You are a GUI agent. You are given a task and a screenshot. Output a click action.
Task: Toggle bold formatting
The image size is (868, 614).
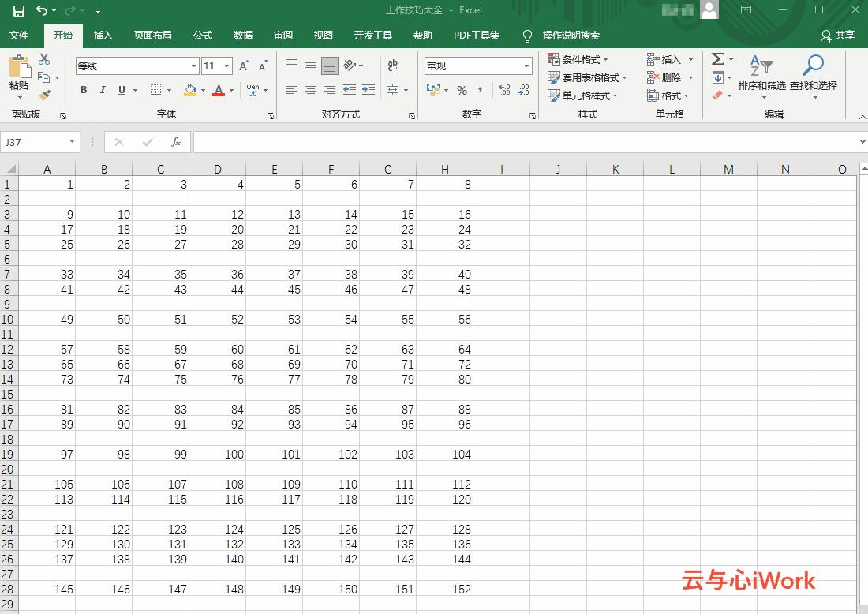84,90
